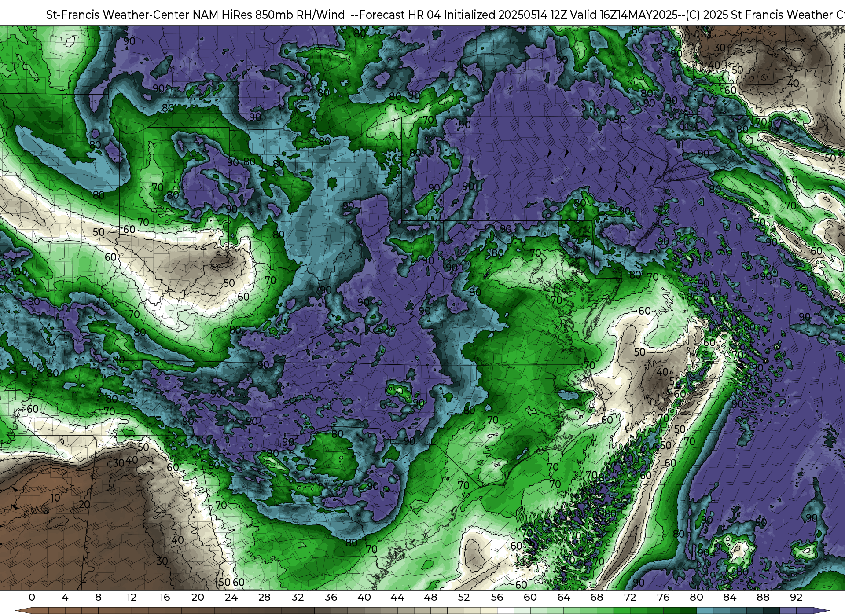
Task: Click the '20' contour label on the map
Action: 84,504
